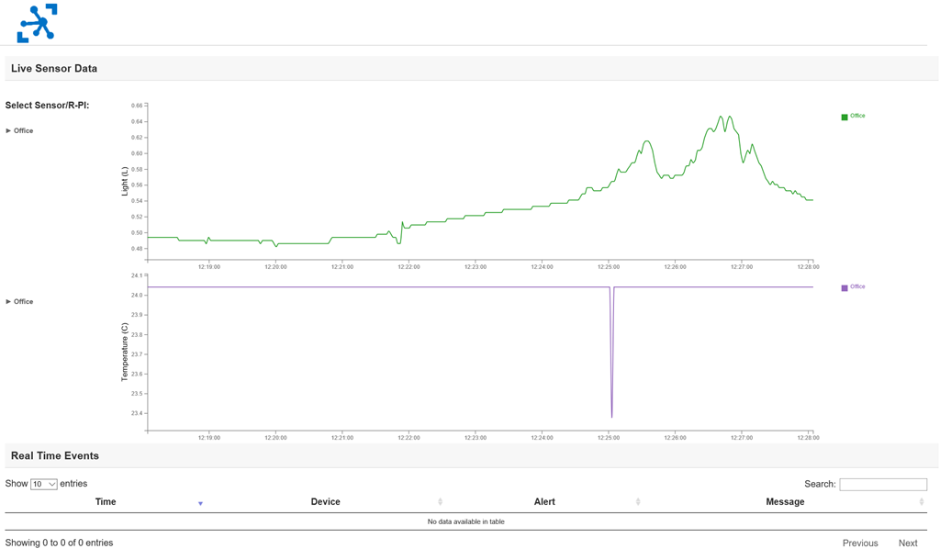Click the sort arrows icon in the Device column
This screenshot has width=940, height=560.
click(440, 502)
